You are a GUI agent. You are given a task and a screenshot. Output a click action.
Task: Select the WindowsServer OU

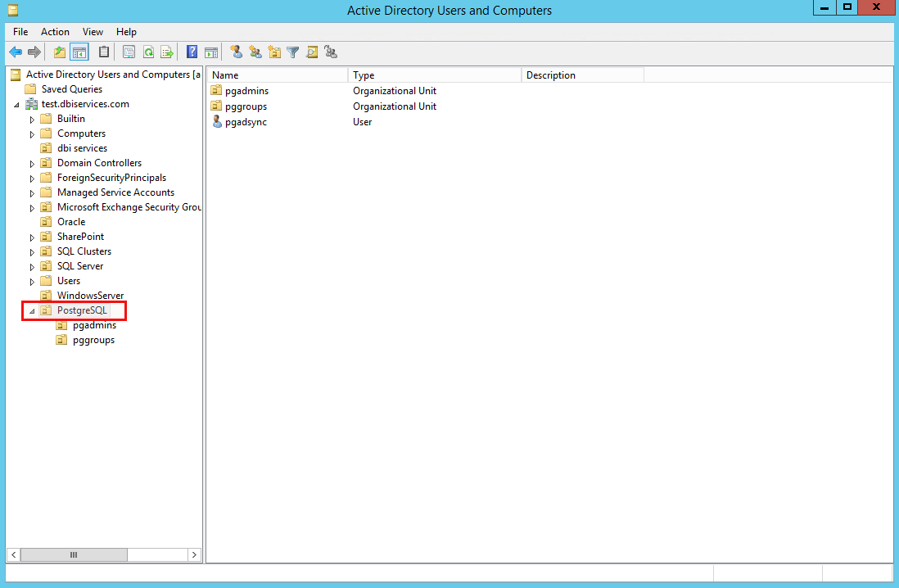point(91,296)
